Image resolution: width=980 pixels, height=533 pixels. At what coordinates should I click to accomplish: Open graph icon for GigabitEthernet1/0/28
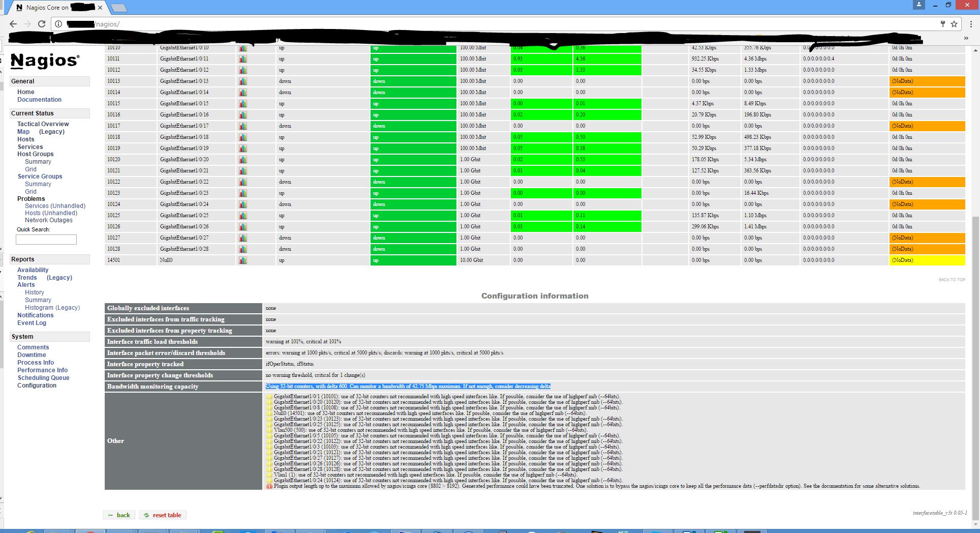tap(243, 249)
